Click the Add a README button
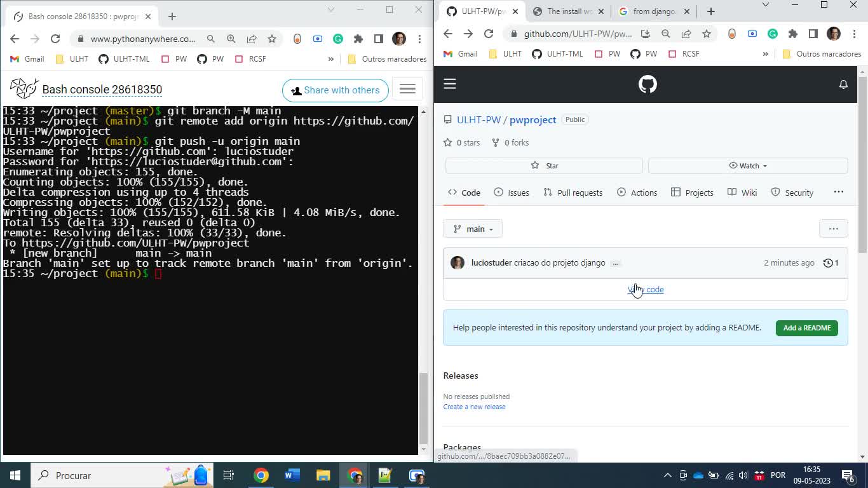 [x=806, y=328]
